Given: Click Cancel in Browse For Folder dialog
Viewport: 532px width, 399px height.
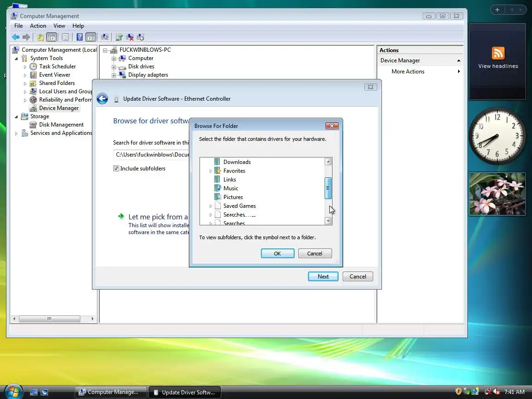Looking at the screenshot, I should pyautogui.click(x=314, y=254).
